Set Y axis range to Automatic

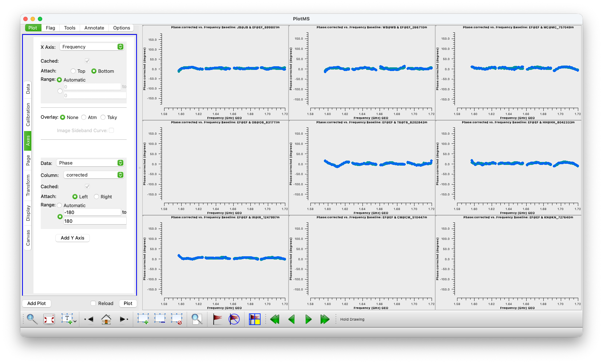point(60,205)
